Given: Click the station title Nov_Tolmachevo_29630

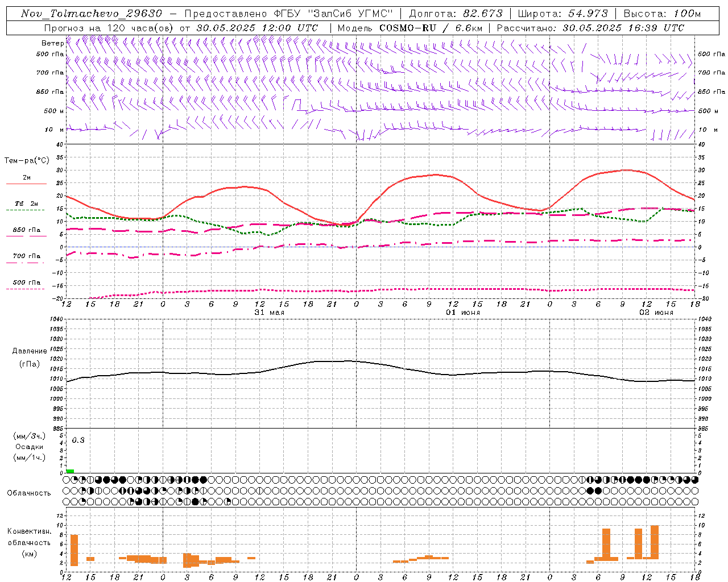Looking at the screenshot, I should 91,14.
